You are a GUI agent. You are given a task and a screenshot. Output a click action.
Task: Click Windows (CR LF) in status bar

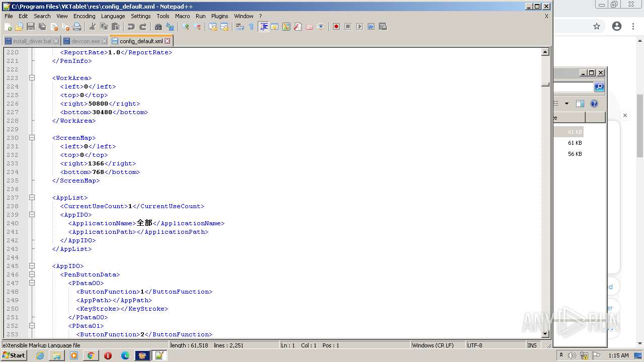433,345
